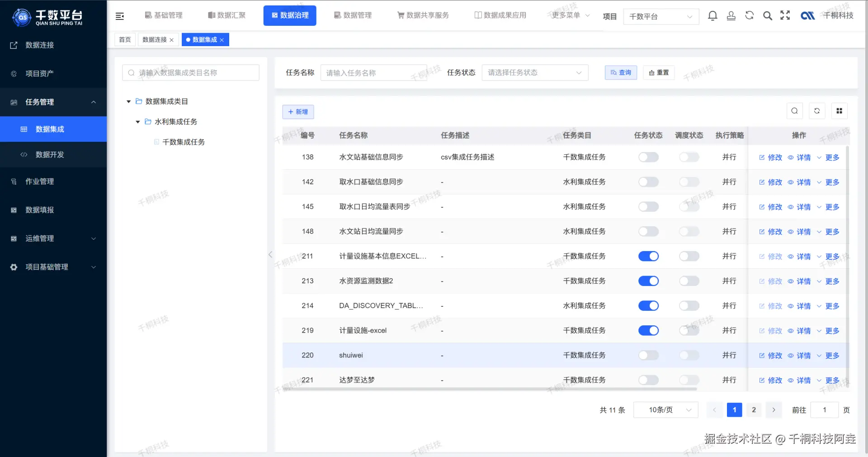Click the fullscreen expand icon in top bar
This screenshot has width=868, height=457.
point(786,15)
